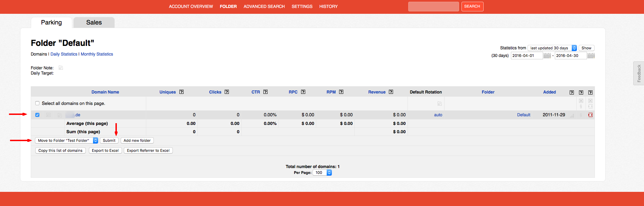Image resolution: width=644 pixels, height=206 pixels.
Task: Click the magnifier preview icon in the .de row
Action: pos(48,115)
